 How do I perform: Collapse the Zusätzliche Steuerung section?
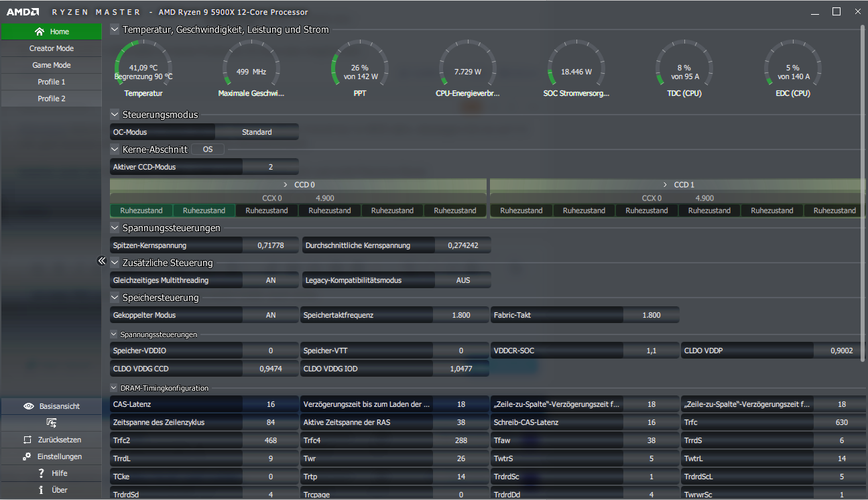(x=115, y=263)
